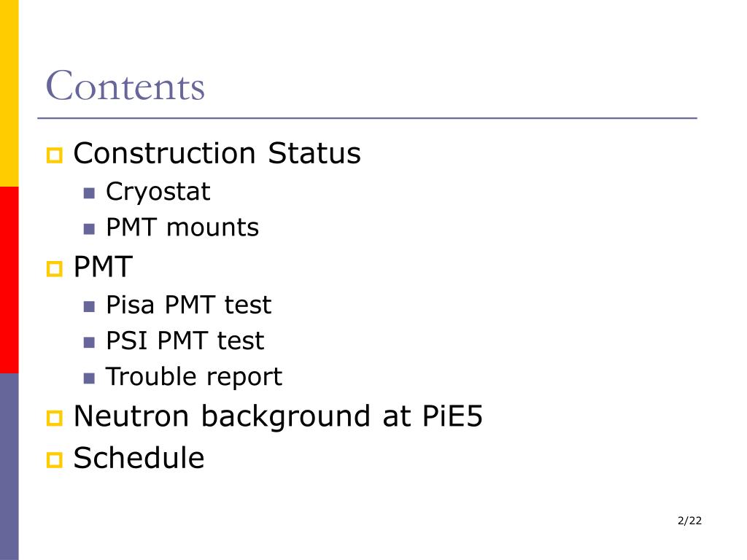Click the 2/22 slide number

(x=689, y=521)
